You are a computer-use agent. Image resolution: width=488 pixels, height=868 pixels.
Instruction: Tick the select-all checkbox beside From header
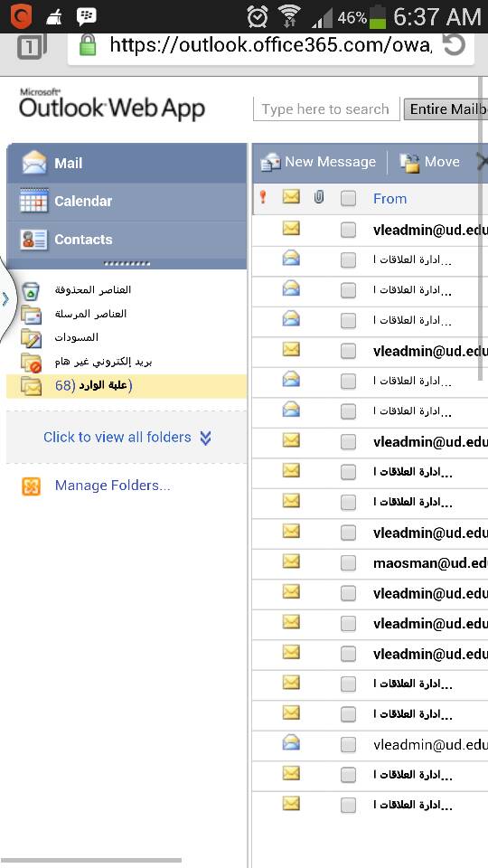click(348, 198)
